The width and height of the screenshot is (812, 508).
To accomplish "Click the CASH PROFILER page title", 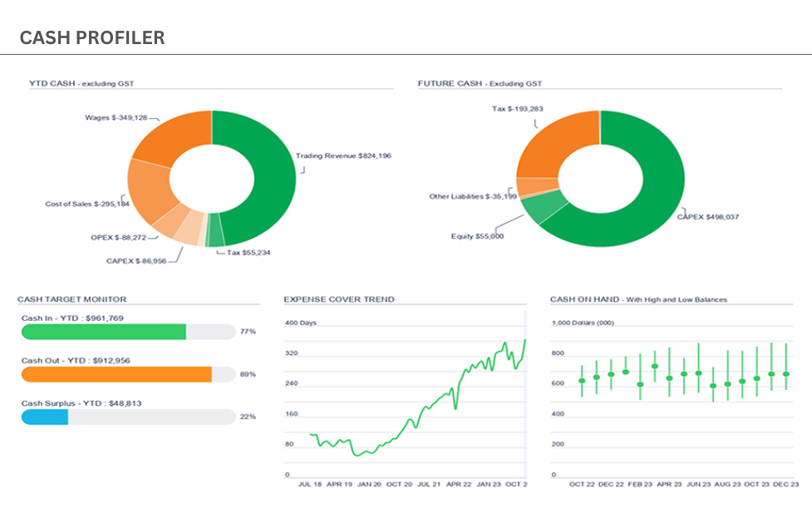I will [x=92, y=37].
